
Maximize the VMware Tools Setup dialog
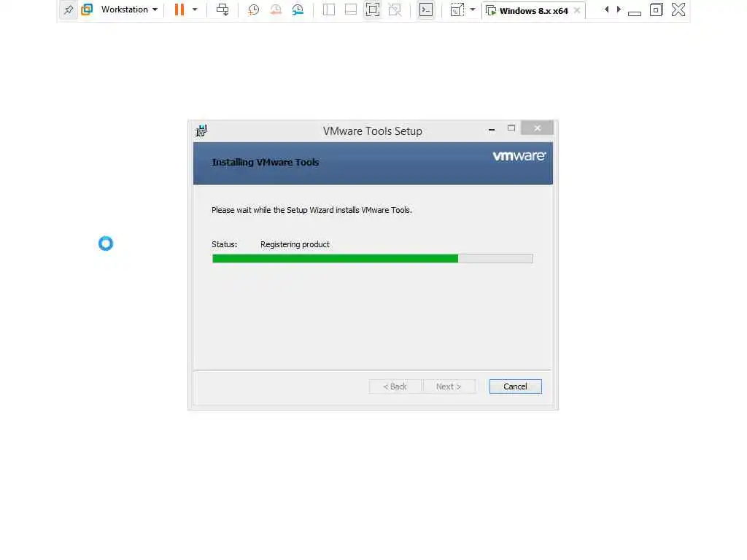(511, 128)
